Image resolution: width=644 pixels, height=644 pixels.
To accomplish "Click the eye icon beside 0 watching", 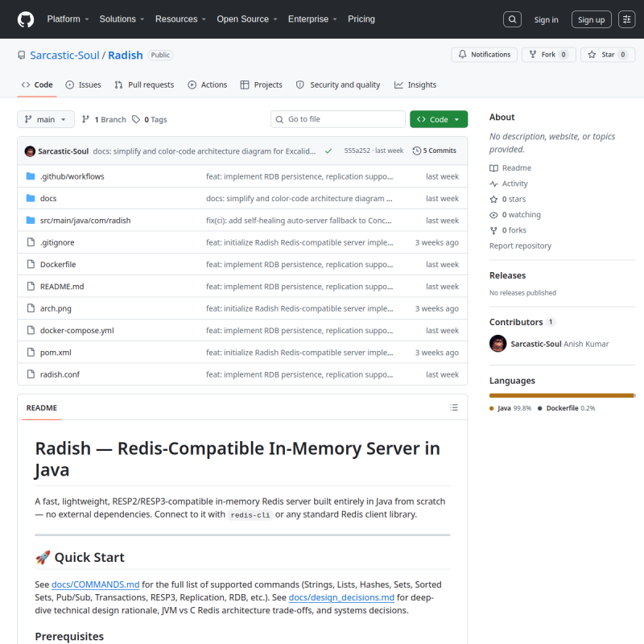I will [493, 215].
